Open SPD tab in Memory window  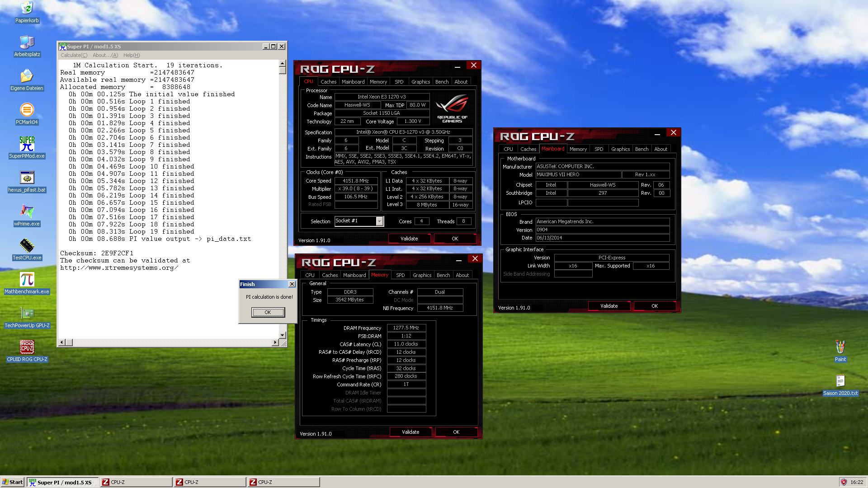tap(401, 275)
